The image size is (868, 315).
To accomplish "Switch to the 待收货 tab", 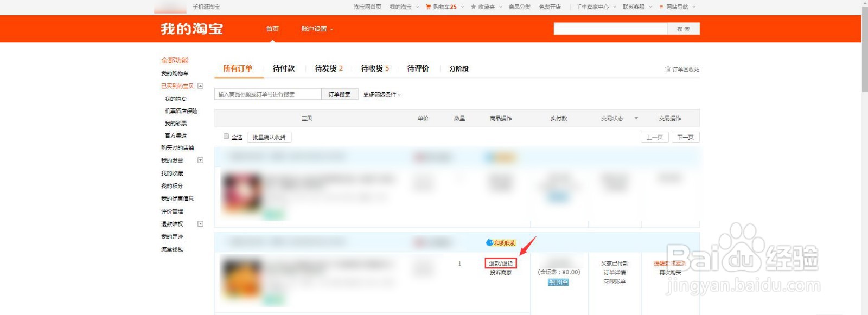I will 375,68.
